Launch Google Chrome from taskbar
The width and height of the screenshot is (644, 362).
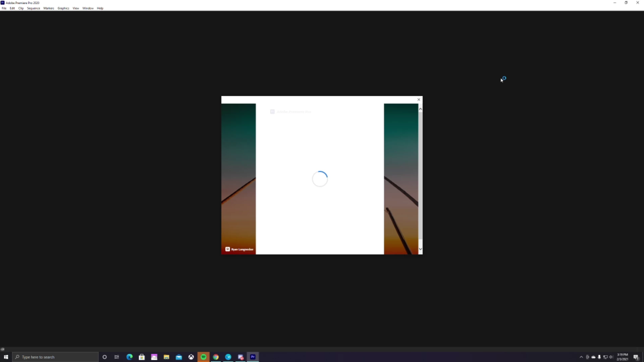click(216, 357)
